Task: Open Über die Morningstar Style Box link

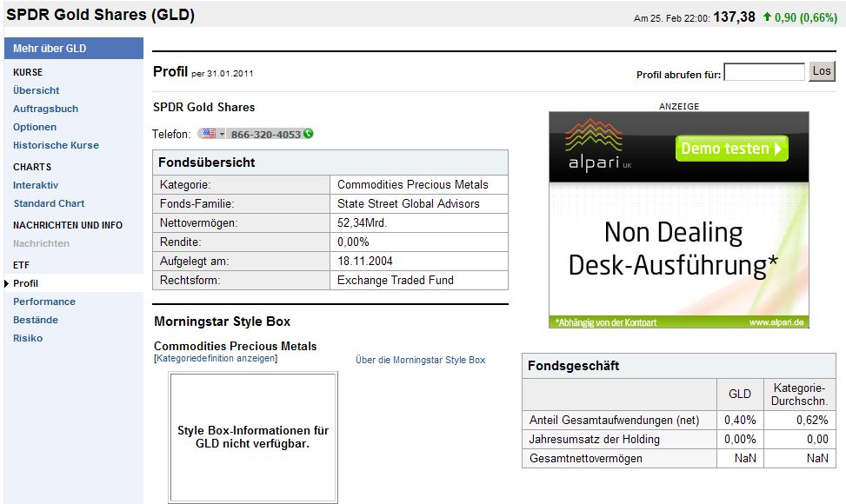Action: point(420,360)
